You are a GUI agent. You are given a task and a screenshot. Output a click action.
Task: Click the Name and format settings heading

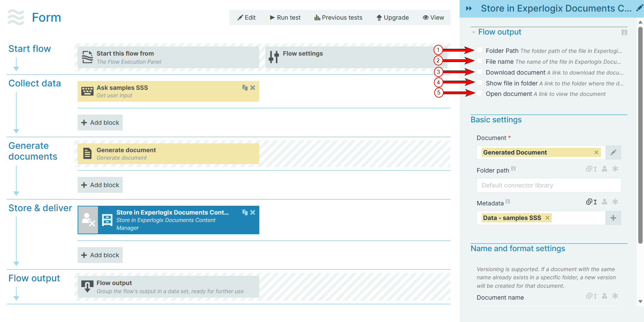(x=518, y=248)
